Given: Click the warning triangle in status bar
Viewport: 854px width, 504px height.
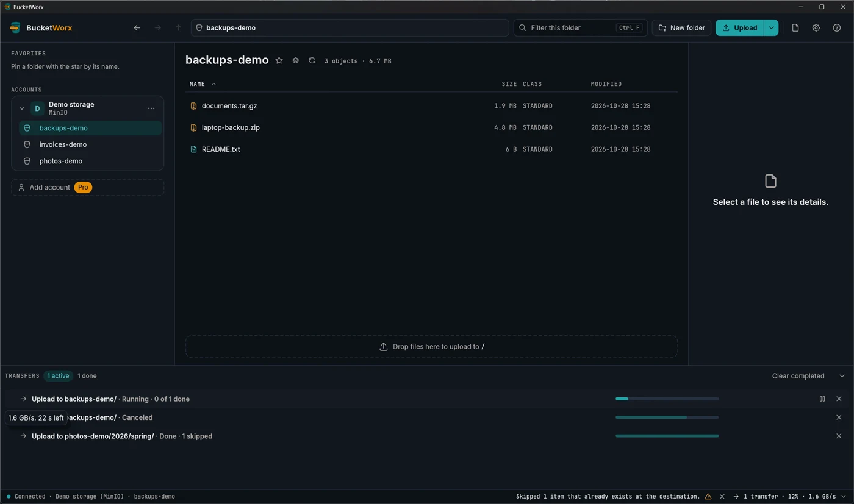Looking at the screenshot, I should (x=708, y=497).
